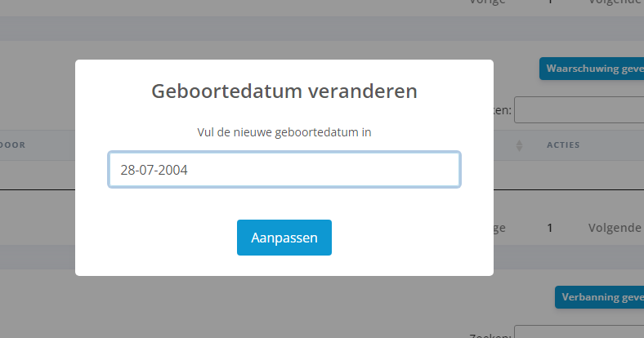Select the cut-off page number at the top edge

(550, 2)
